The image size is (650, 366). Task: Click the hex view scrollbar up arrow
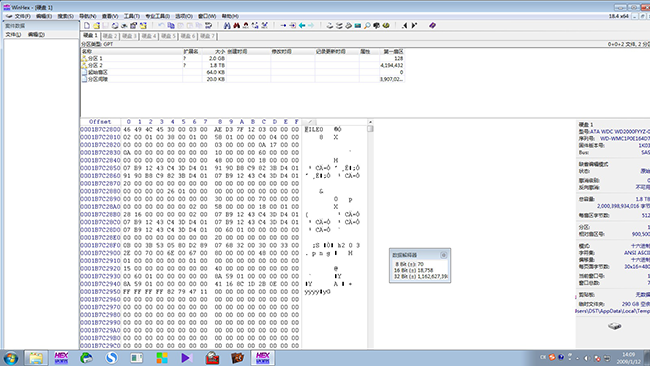pos(370,122)
